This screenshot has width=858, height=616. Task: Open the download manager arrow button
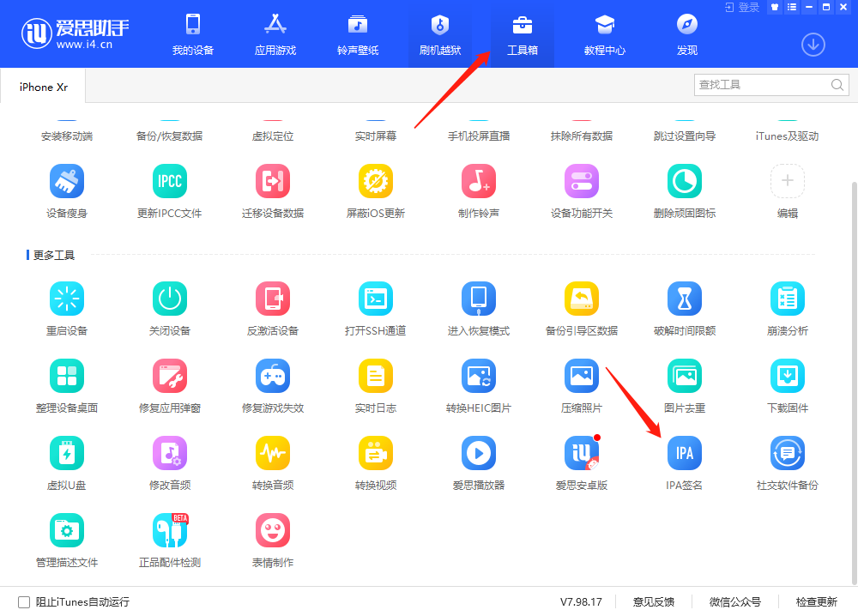(813, 45)
